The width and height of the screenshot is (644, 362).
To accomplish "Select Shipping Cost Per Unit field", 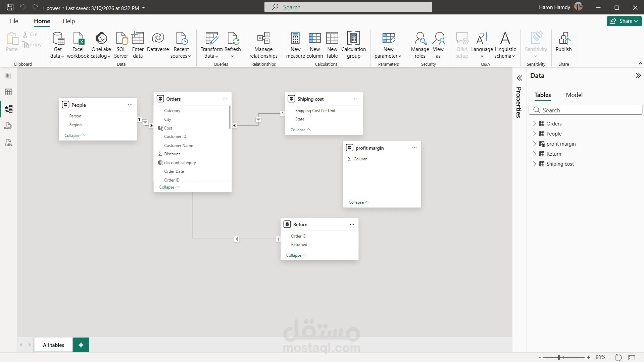I will (315, 111).
